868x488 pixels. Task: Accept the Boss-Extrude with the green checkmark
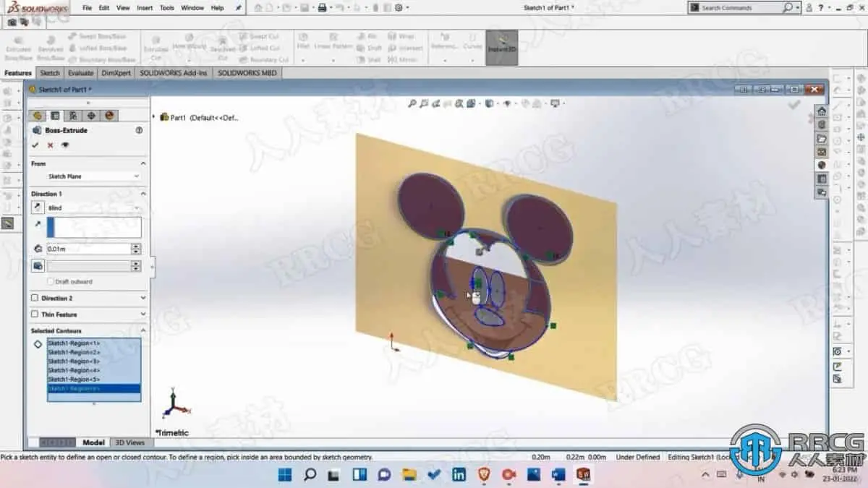tap(35, 145)
